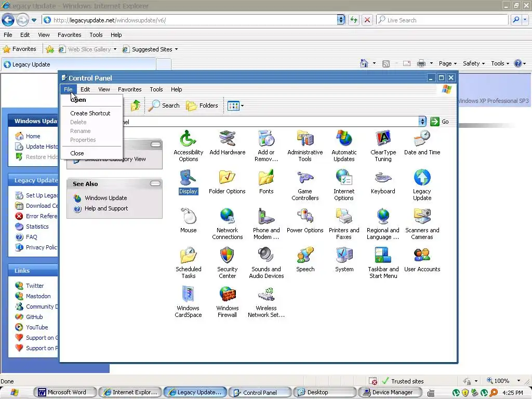Open Sounds and Audio Devices icon

[x=267, y=263]
